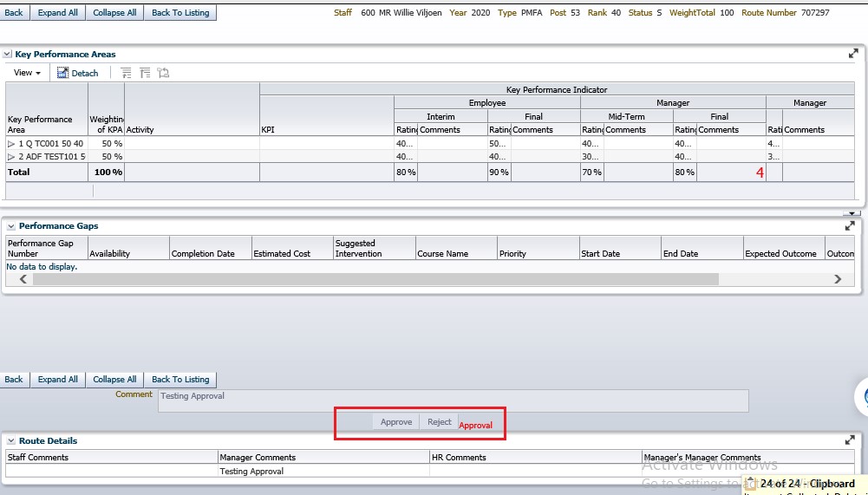Collapse the Key Performance Areas section
The image size is (868, 495).
coord(8,55)
